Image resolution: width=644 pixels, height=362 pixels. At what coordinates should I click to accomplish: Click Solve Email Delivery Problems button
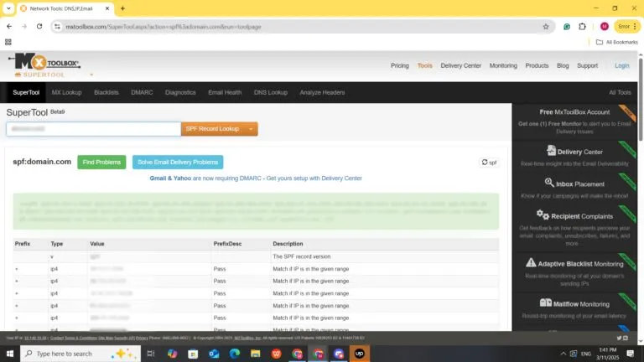(178, 163)
